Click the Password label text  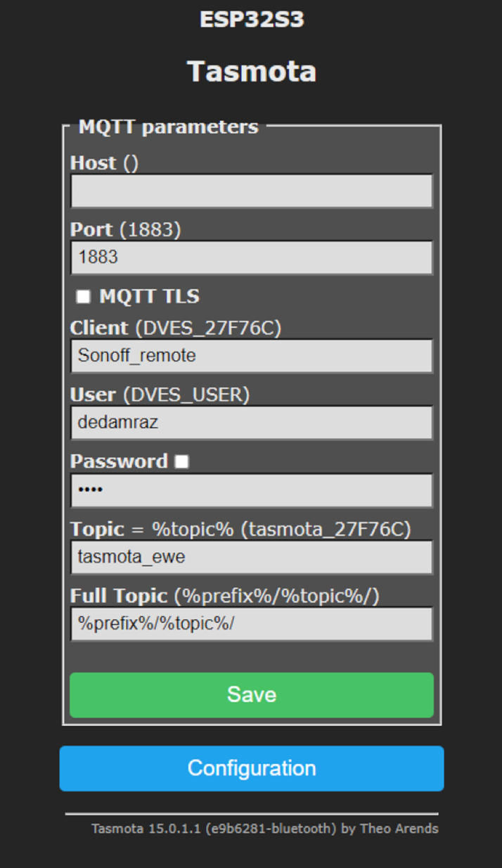tap(119, 461)
